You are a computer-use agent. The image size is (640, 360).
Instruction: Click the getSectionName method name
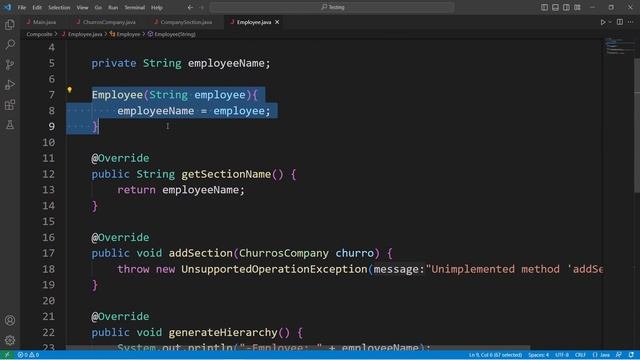(x=226, y=174)
